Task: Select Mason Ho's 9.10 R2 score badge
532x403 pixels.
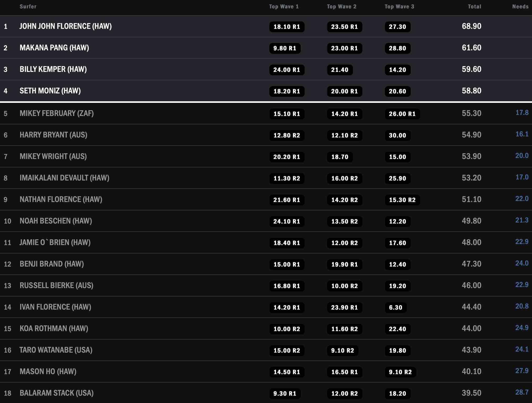Action: [x=400, y=372]
